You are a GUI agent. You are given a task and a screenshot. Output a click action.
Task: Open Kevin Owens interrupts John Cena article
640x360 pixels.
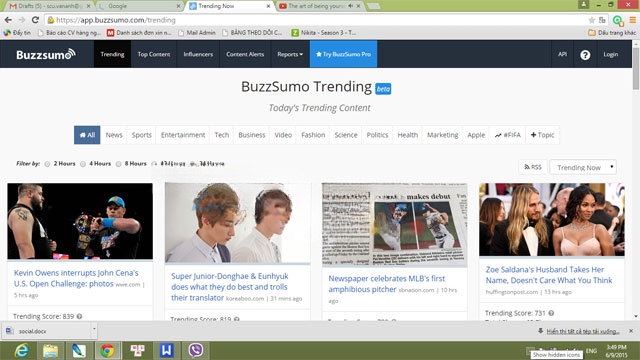click(x=76, y=278)
